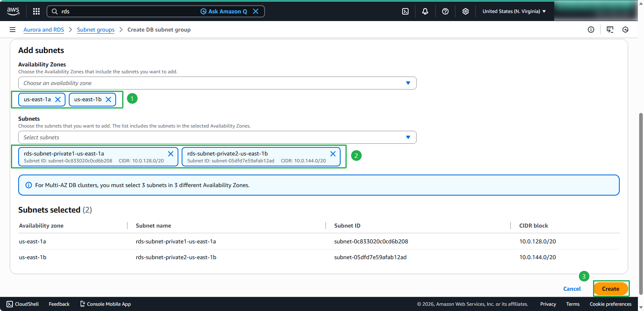The width and height of the screenshot is (644, 311).
Task: Click the hexagon clock icon in the breadcrumb bar
Action: pyautogui.click(x=625, y=30)
